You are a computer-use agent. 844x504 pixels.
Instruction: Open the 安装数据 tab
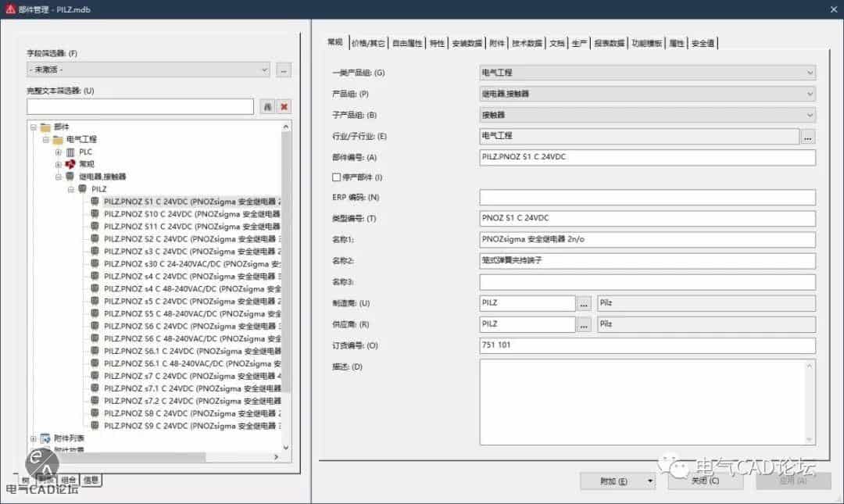[467, 43]
